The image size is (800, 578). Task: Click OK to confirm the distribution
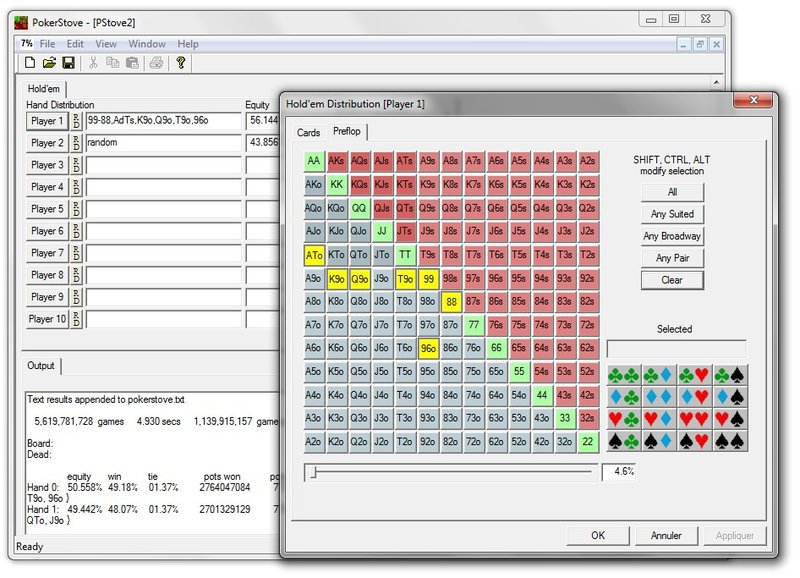pyautogui.click(x=597, y=535)
